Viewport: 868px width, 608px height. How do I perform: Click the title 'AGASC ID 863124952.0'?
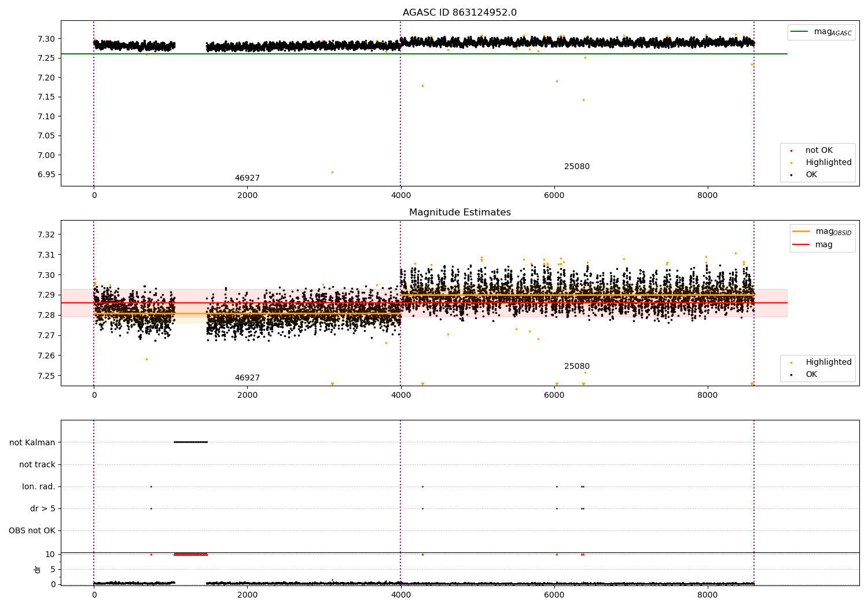pyautogui.click(x=460, y=13)
